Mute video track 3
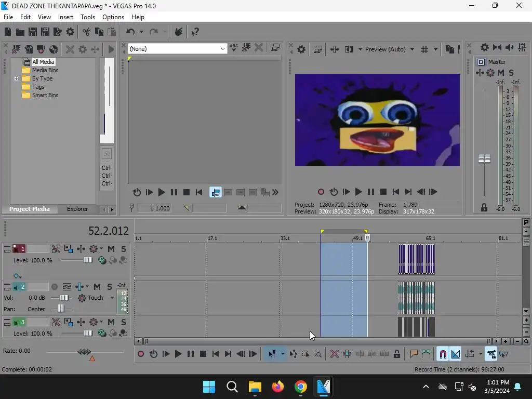The image size is (532, 399). 111,322
